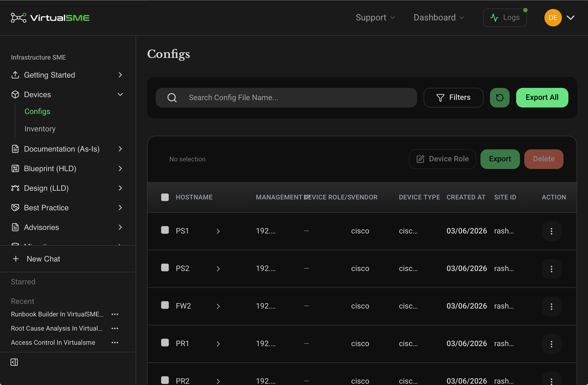Open the Support dropdown menu
The width and height of the screenshot is (588, 385).
tap(375, 18)
